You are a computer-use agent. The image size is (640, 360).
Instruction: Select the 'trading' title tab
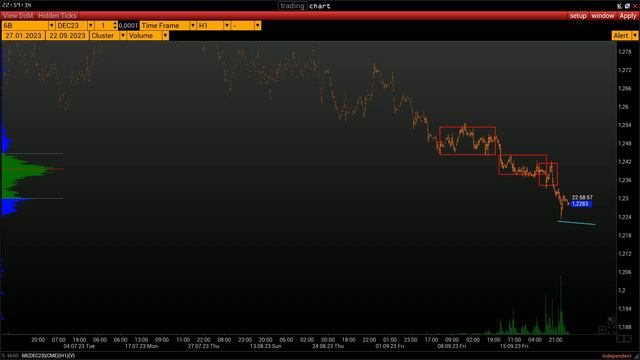(292, 6)
